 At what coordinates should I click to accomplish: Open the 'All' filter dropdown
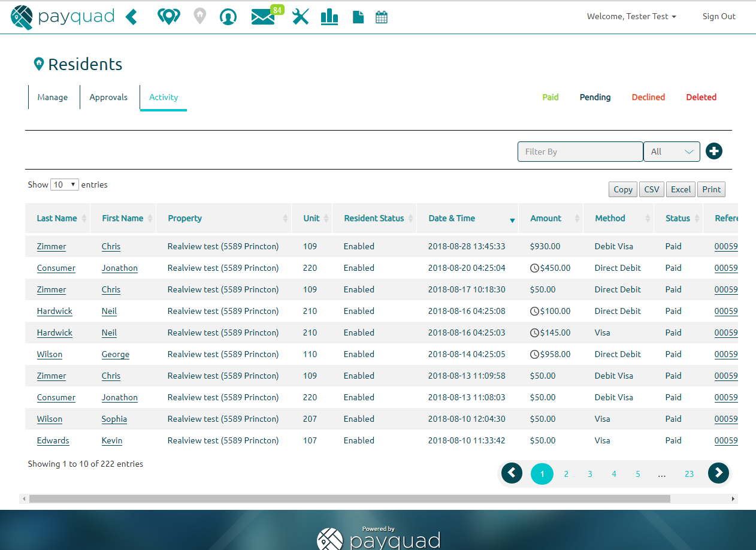pos(672,151)
